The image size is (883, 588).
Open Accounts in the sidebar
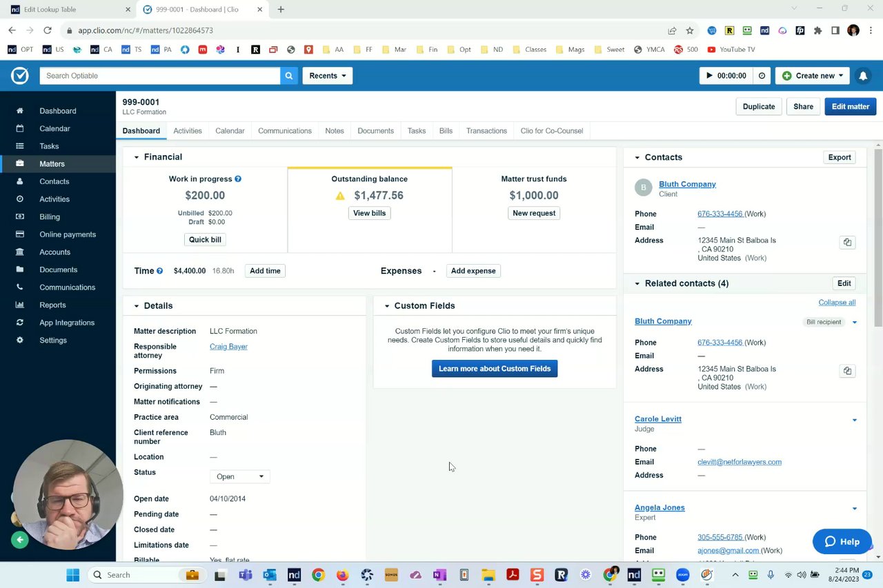(58, 252)
